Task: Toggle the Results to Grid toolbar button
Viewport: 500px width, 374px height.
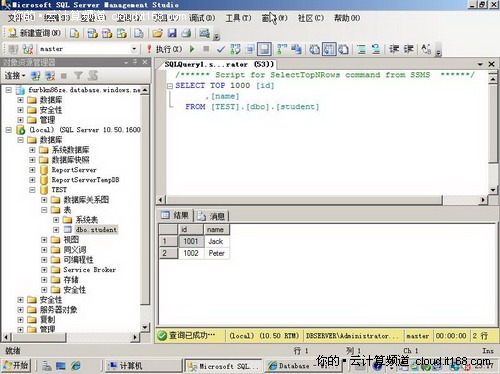Action: pos(329,49)
